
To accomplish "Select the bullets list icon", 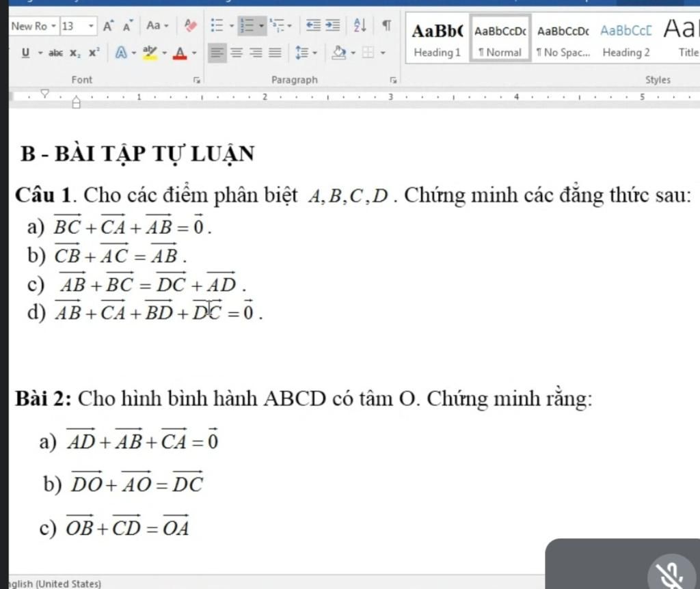I will (217, 25).
